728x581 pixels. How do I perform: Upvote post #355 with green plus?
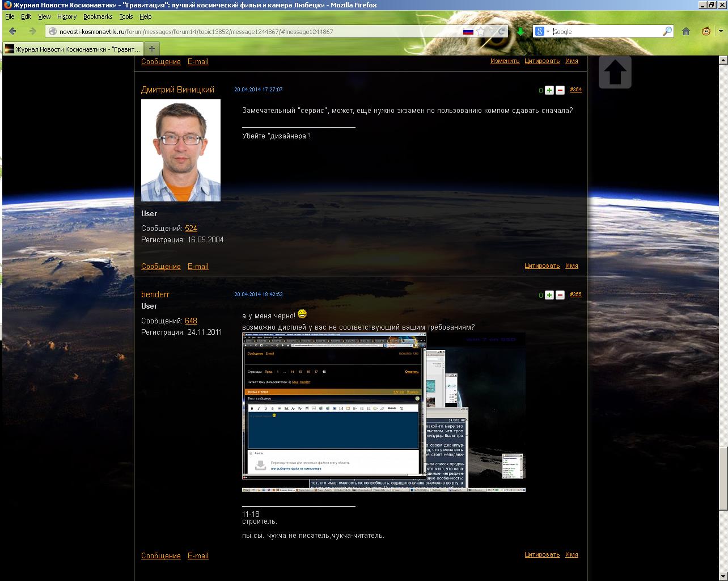click(549, 295)
